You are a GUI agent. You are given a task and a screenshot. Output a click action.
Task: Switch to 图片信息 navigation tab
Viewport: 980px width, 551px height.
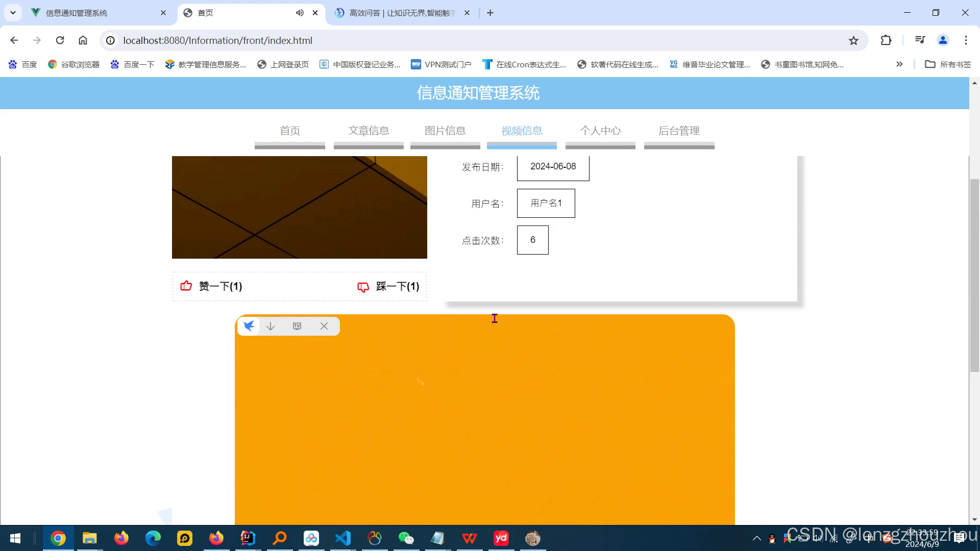click(x=445, y=131)
